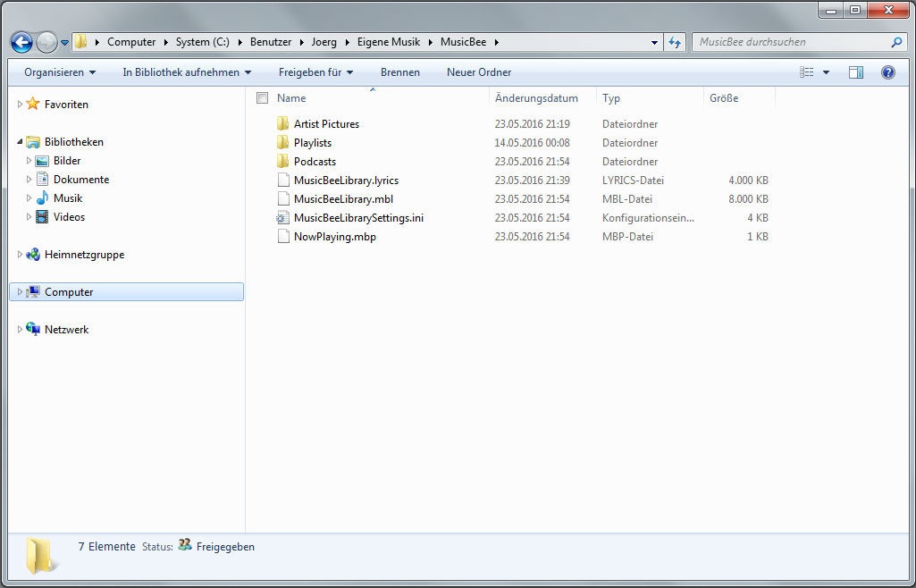Image resolution: width=916 pixels, height=588 pixels.
Task: Change the view with the view icon
Action: (807, 72)
